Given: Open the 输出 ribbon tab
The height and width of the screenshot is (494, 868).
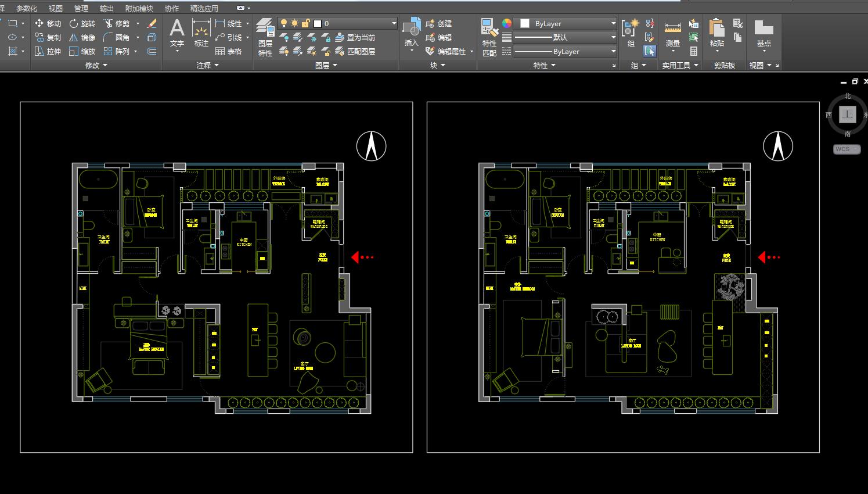Looking at the screenshot, I should pos(107,8).
